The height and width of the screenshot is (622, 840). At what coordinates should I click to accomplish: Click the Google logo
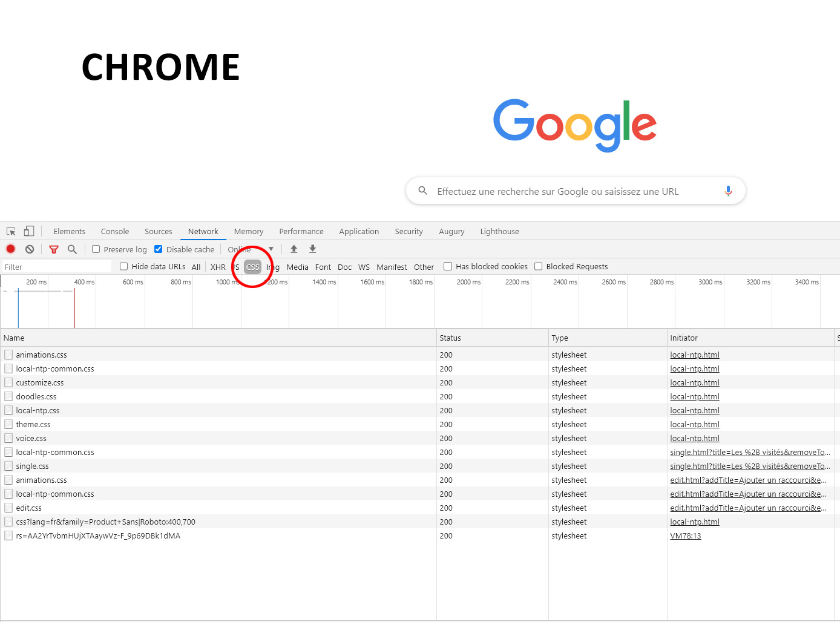[575, 125]
